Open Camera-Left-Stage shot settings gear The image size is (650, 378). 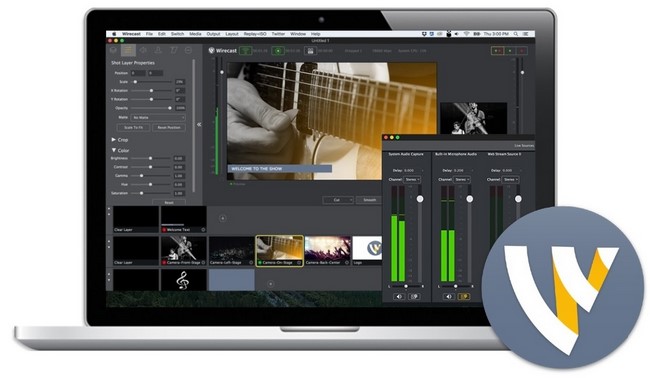click(x=251, y=262)
